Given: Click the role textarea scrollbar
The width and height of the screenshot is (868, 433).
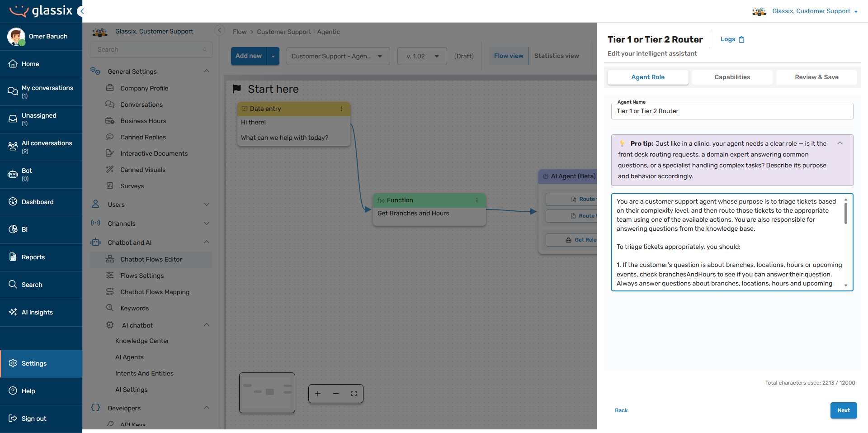Looking at the screenshot, I should [846, 213].
